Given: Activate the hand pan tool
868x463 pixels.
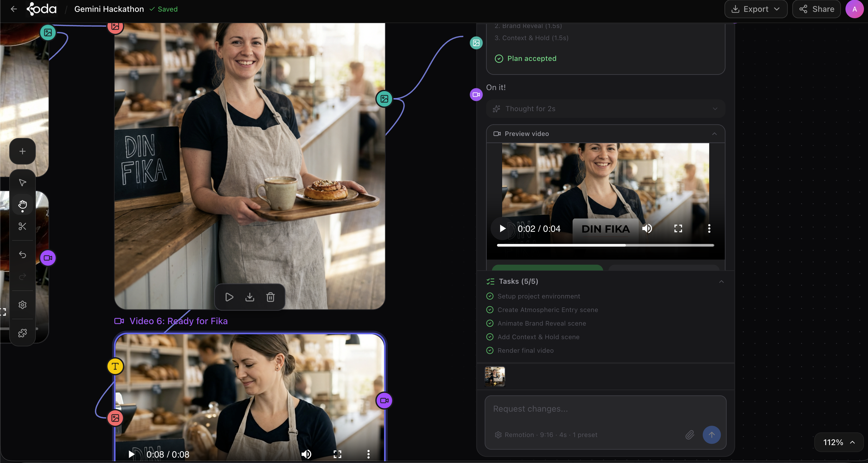Looking at the screenshot, I should 22,204.
